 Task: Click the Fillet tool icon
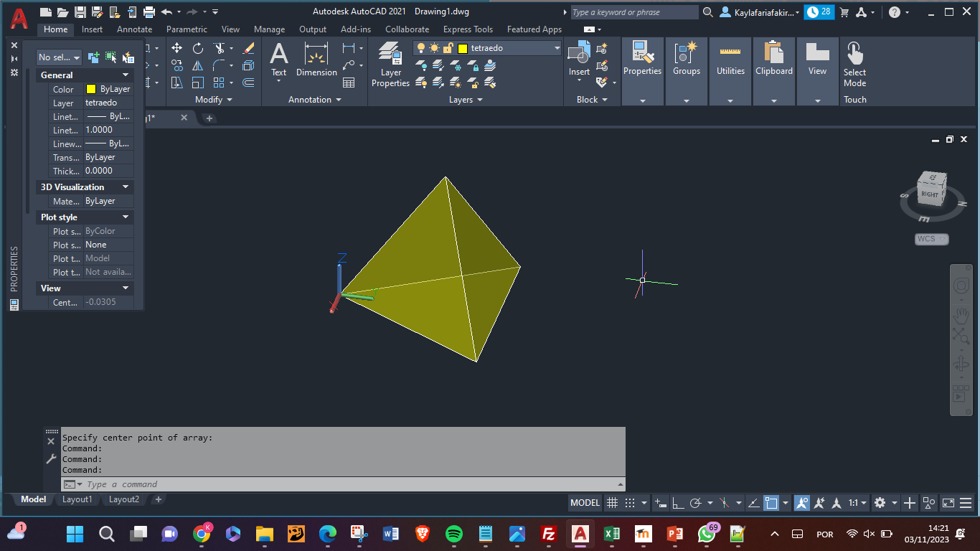coord(219,65)
